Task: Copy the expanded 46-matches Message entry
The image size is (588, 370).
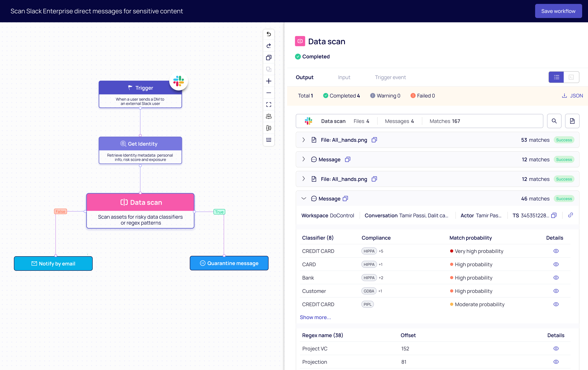Action: pyautogui.click(x=345, y=199)
